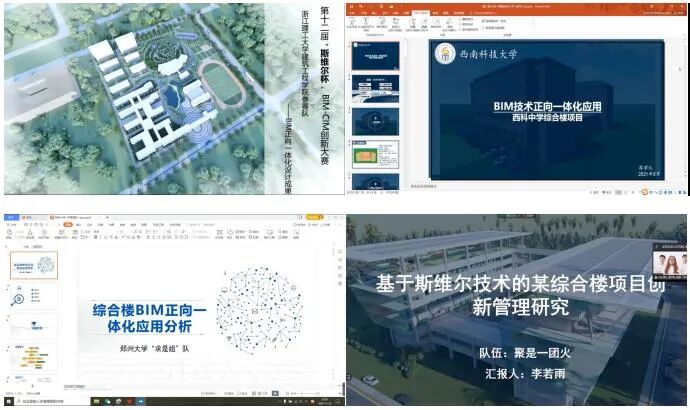Image resolution: width=690 pixels, height=410 pixels.
Task: Click Rehearse Timings icon in PowerPoint ribbon
Action: [436, 21]
